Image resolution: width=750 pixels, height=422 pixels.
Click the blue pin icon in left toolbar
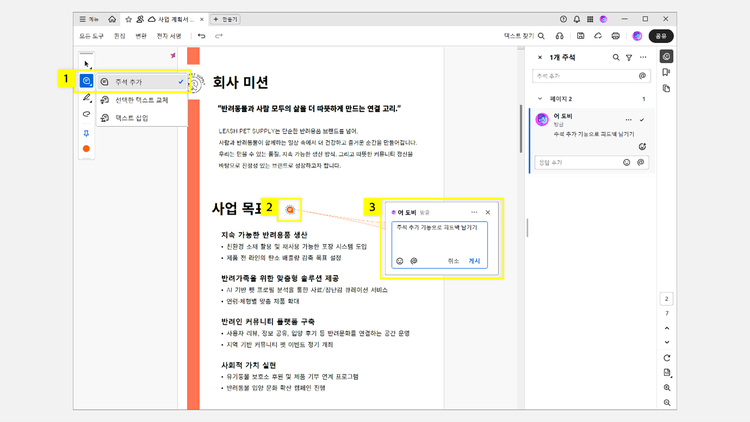point(86,133)
